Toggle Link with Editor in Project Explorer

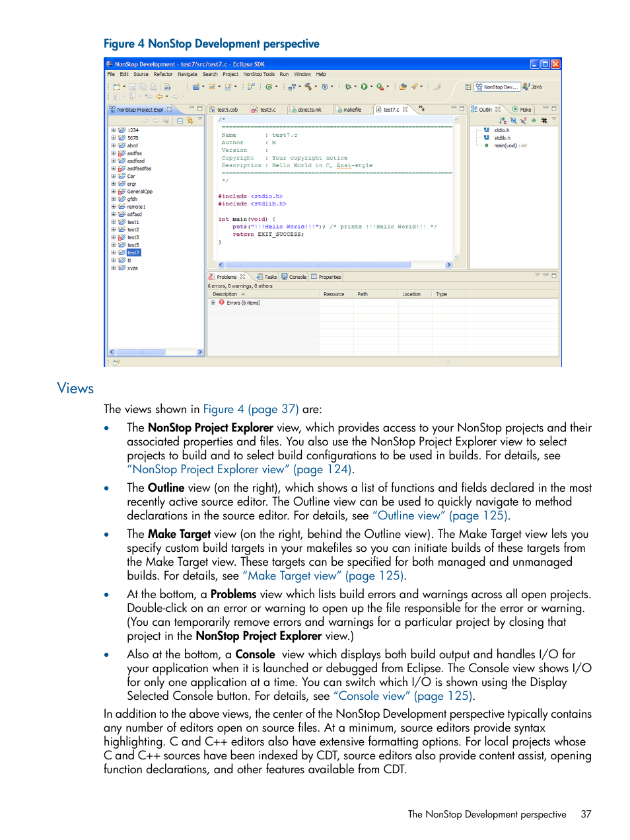point(190,120)
